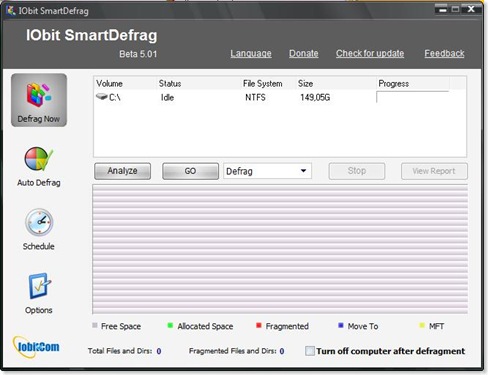Viewport: 488px width, 375px height.
Task: Click the striped disk map area
Action: [x=280, y=249]
